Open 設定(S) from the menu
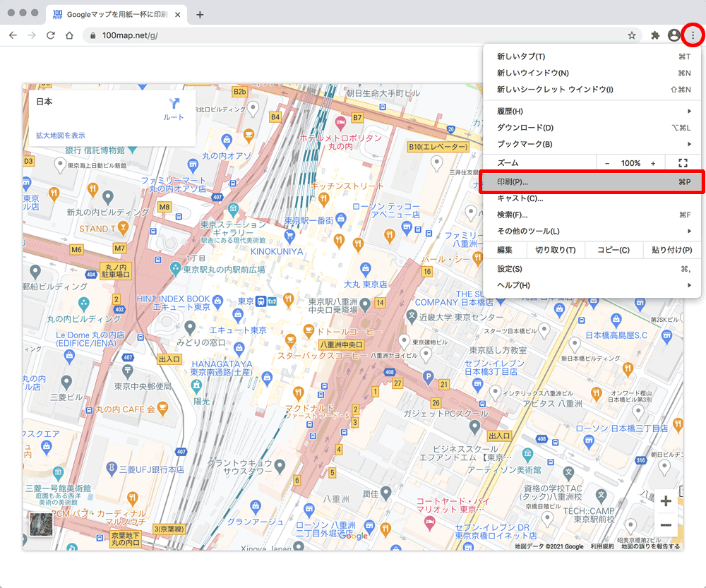 pyautogui.click(x=592, y=269)
